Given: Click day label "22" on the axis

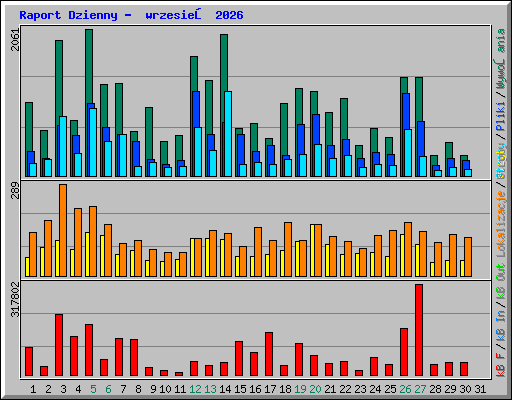Looking at the screenshot, I should [x=345, y=389].
